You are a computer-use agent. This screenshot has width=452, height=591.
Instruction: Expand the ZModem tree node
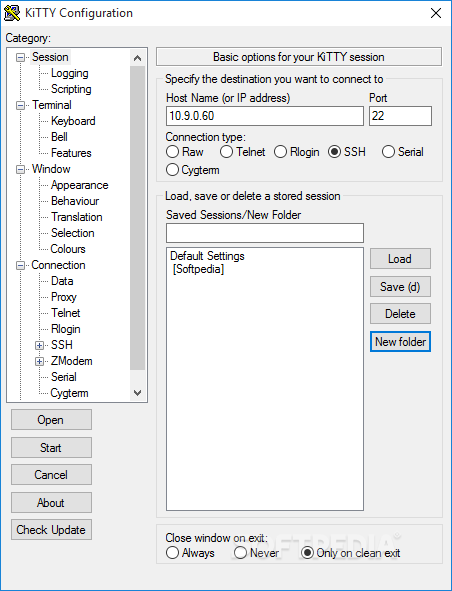[x=39, y=361]
